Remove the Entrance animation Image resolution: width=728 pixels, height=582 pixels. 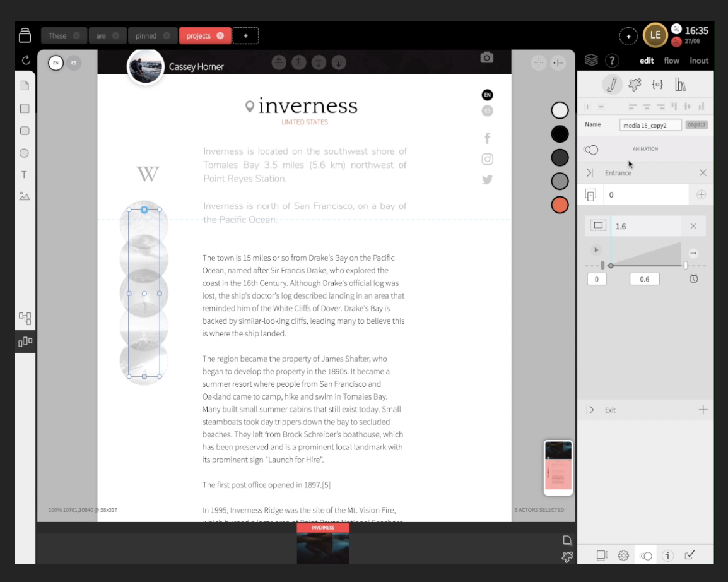click(703, 173)
